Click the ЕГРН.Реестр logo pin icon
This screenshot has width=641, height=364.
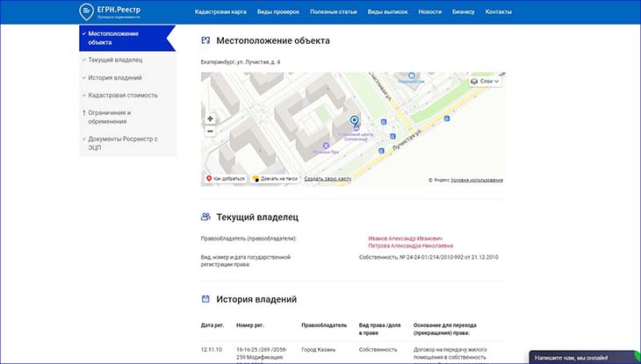tap(86, 11)
